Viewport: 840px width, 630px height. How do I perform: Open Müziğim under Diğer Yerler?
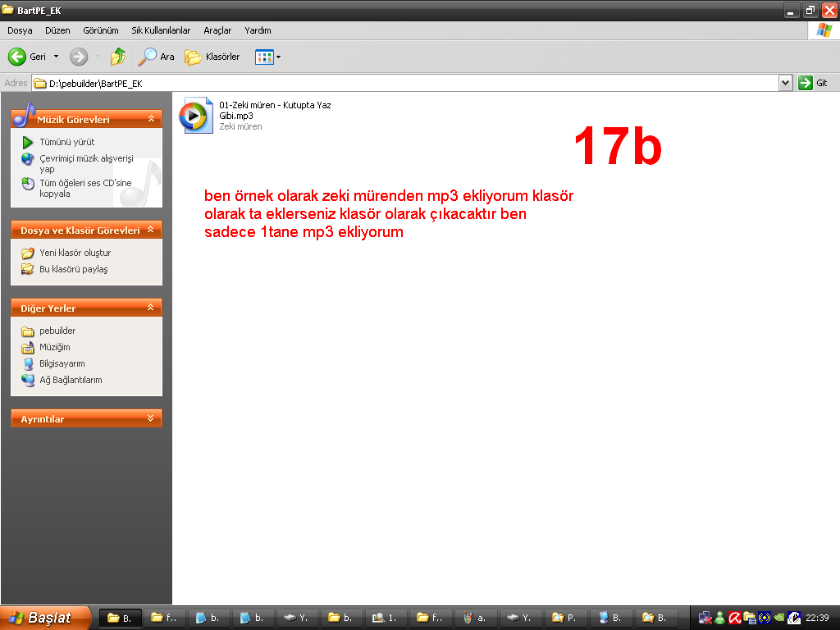[x=55, y=347]
